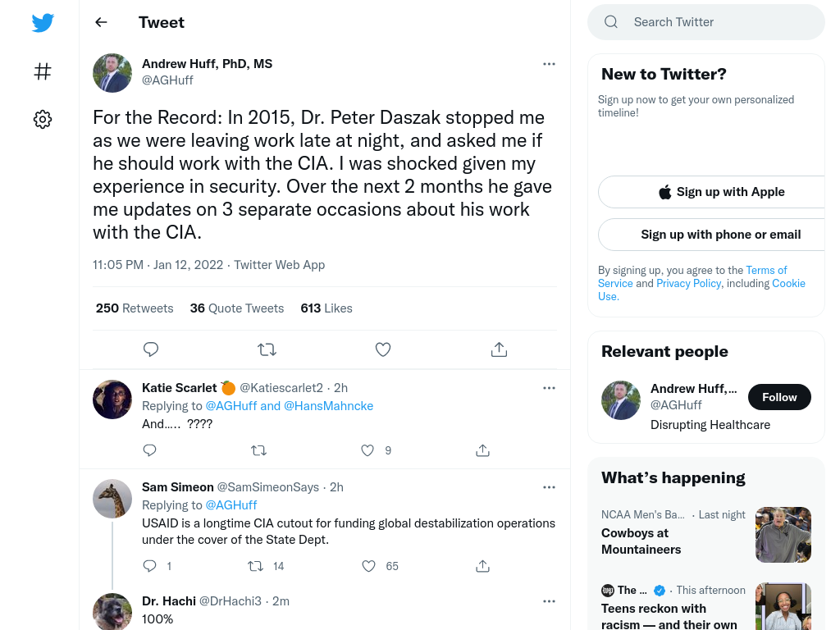Like Andrew Huff's main tweet
The image size is (840, 630).
click(382, 349)
